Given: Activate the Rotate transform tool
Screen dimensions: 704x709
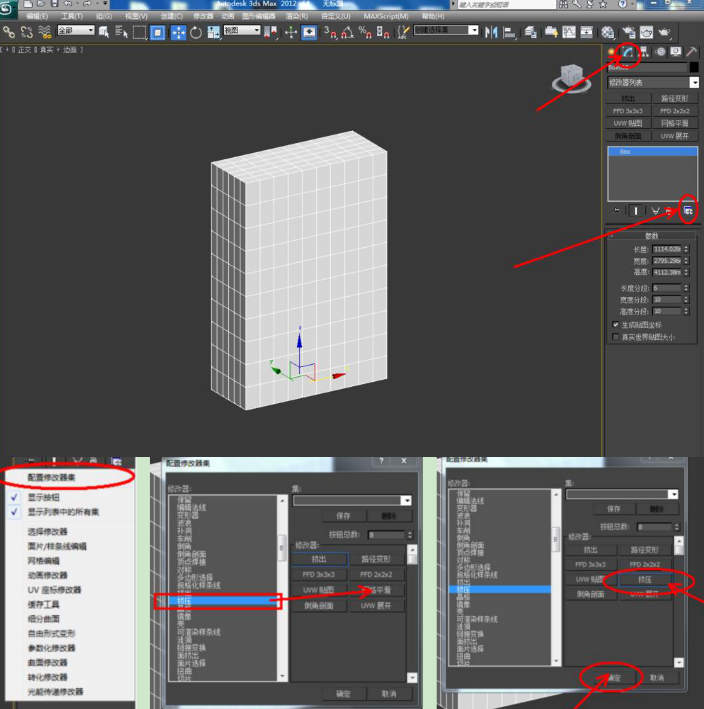Looking at the screenshot, I should pyautogui.click(x=196, y=33).
